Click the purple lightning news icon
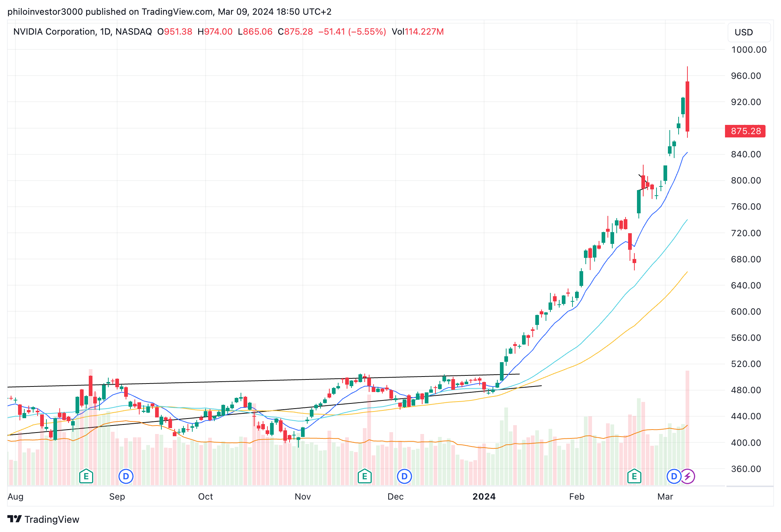 point(687,476)
